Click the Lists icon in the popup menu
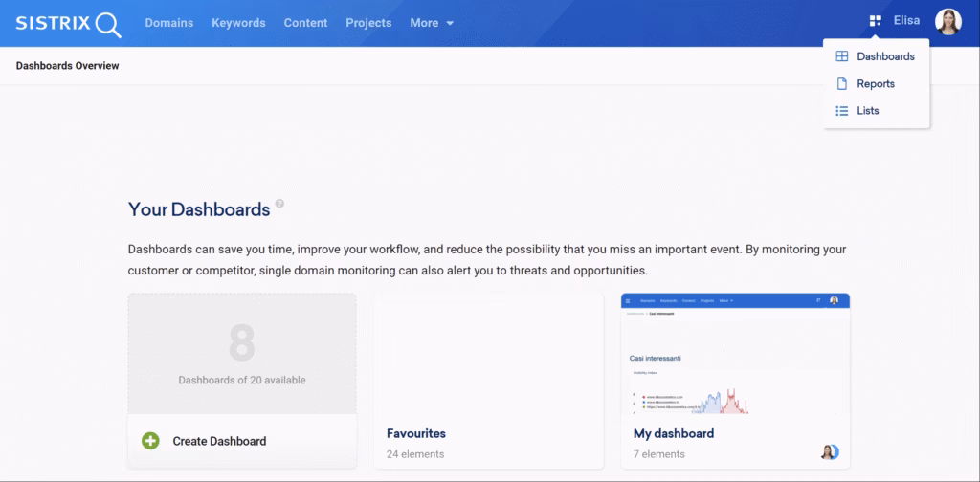Image resolution: width=980 pixels, height=482 pixels. (x=842, y=111)
